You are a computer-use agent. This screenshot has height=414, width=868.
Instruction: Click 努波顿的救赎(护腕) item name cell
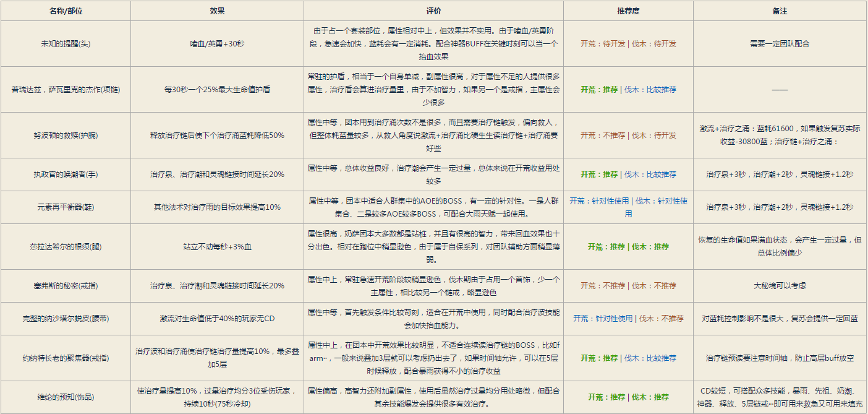tap(66, 135)
